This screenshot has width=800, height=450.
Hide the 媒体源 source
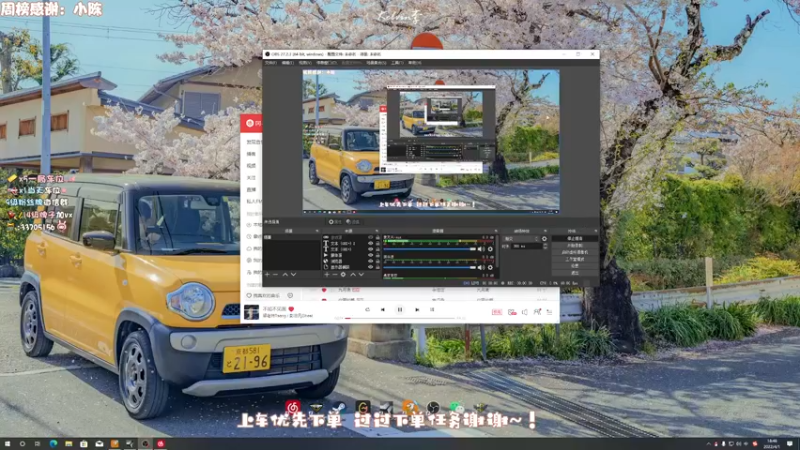pyautogui.click(x=370, y=255)
